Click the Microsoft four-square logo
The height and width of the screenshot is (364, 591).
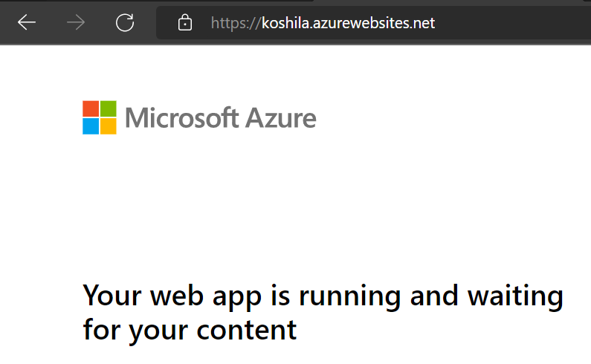click(100, 117)
